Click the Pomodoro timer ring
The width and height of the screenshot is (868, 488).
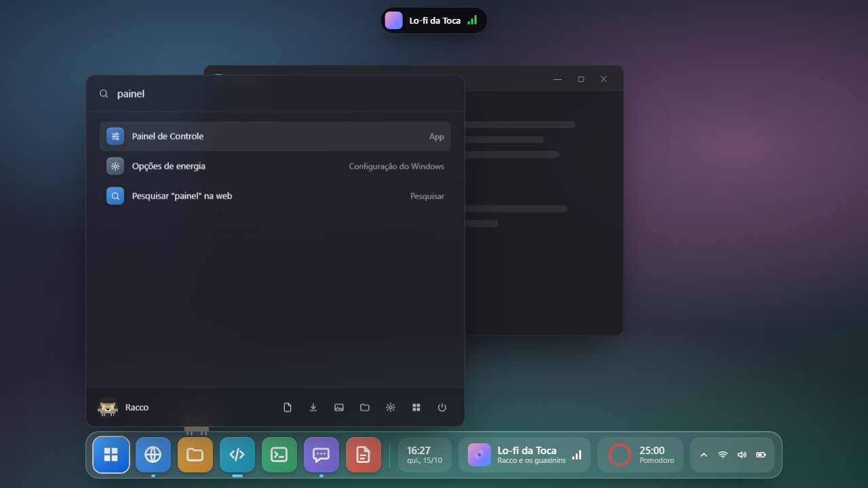[620, 455]
